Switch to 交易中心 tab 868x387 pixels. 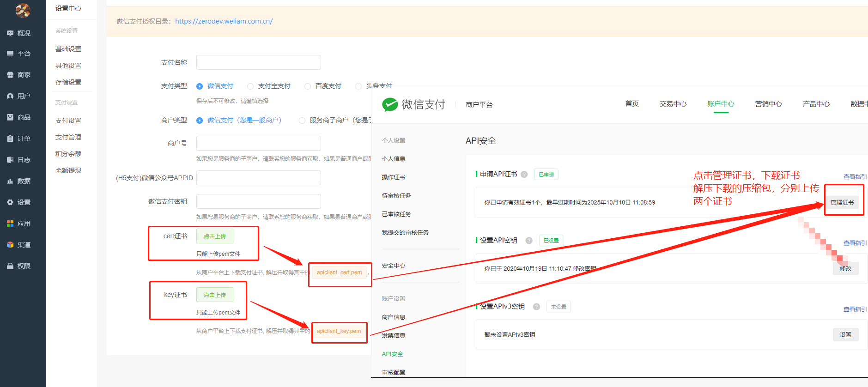pyautogui.click(x=673, y=104)
